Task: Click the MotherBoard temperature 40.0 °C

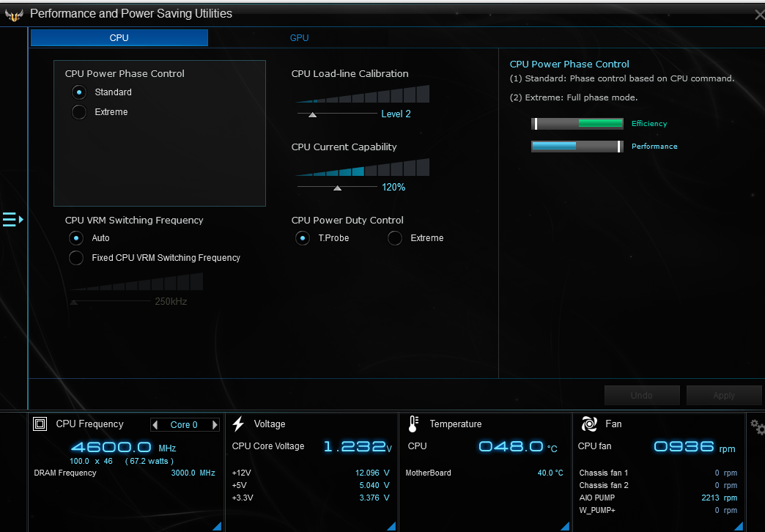Action: (550, 473)
